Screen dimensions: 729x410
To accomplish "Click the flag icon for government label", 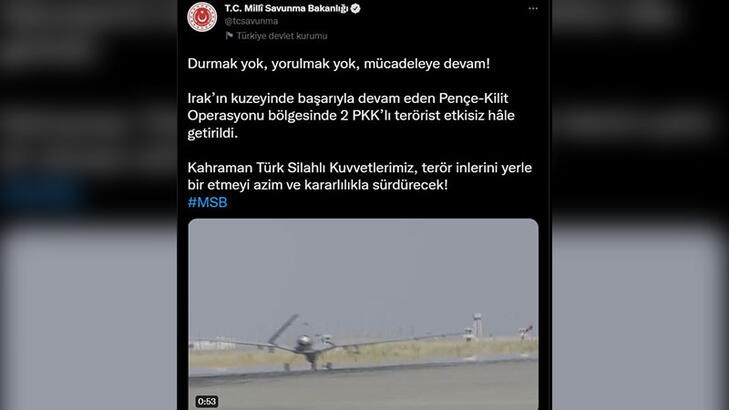I will click(x=229, y=36).
